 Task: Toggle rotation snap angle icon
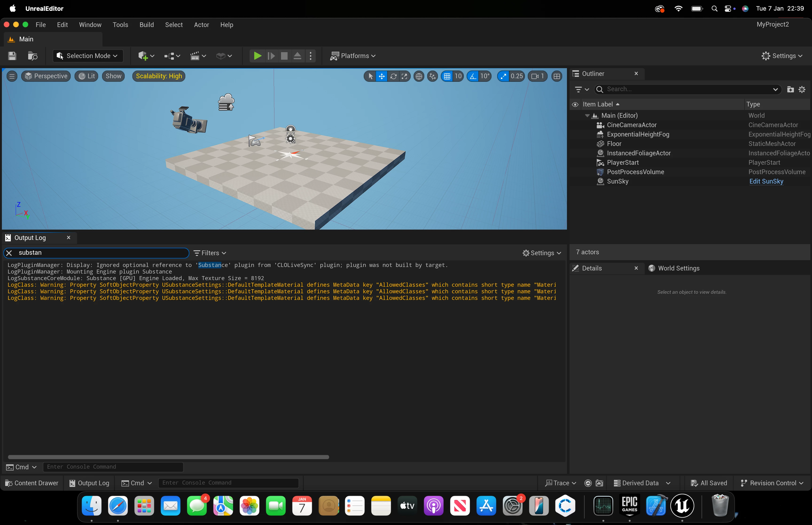(x=473, y=76)
